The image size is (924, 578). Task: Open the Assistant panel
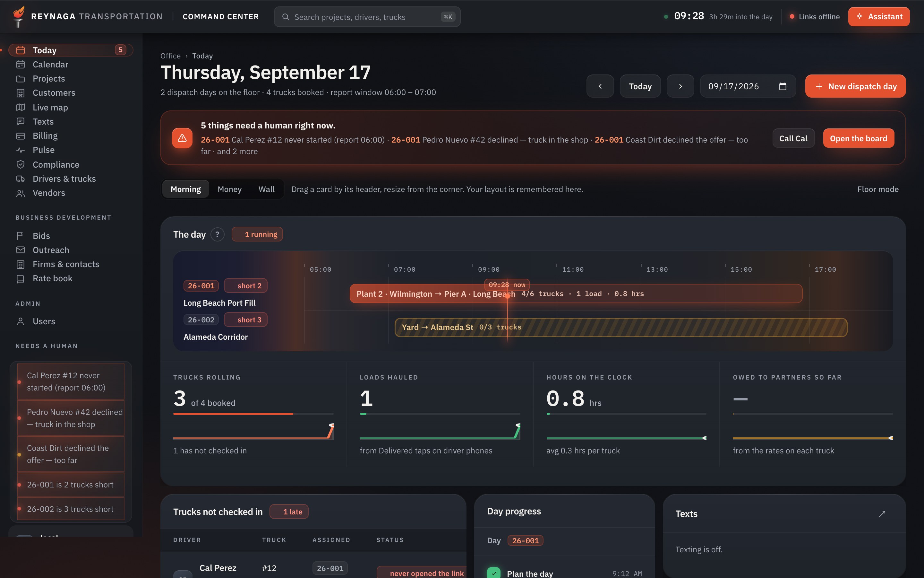coord(879,16)
